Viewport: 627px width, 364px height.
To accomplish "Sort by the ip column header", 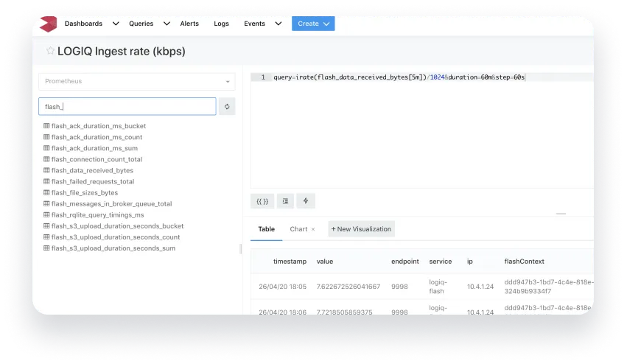I will point(470,261).
